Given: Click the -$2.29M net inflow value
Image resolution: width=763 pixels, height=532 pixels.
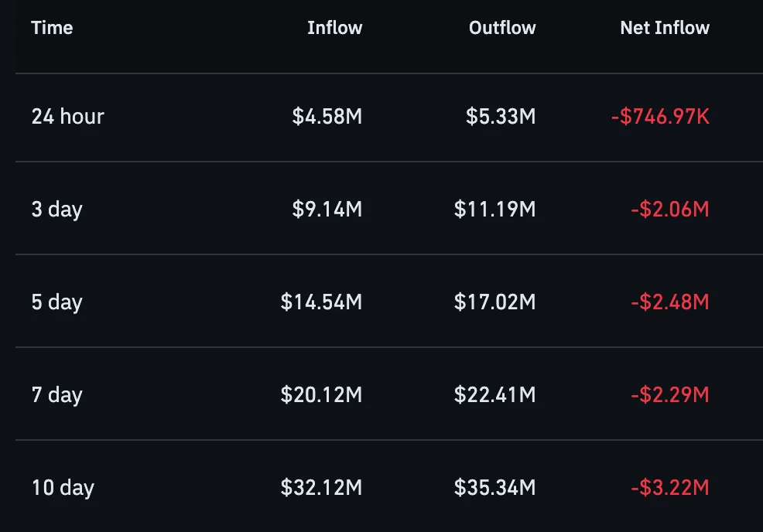Looking at the screenshot, I should point(670,395).
